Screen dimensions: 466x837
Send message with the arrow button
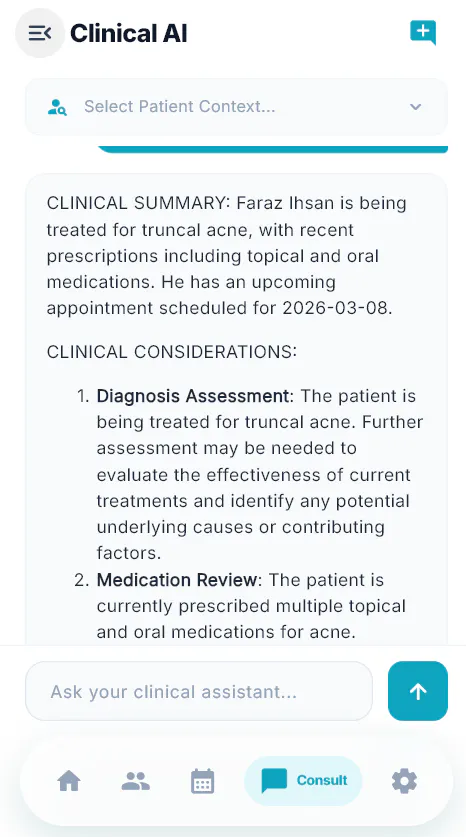(417, 691)
